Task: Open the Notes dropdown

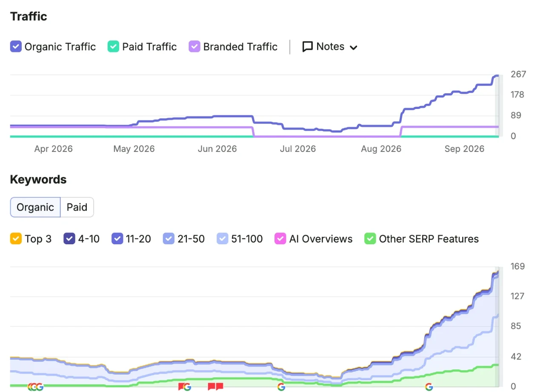Action: click(x=329, y=46)
